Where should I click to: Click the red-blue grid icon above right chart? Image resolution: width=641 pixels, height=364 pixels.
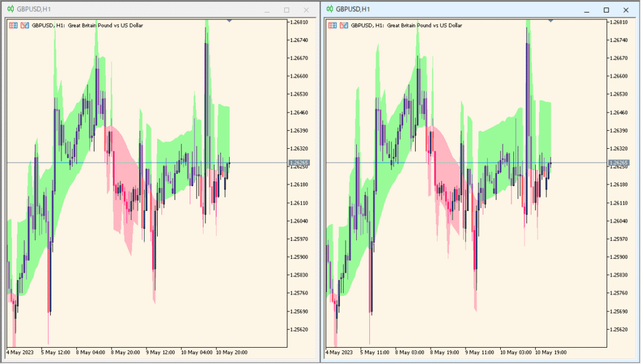pyautogui.click(x=332, y=26)
